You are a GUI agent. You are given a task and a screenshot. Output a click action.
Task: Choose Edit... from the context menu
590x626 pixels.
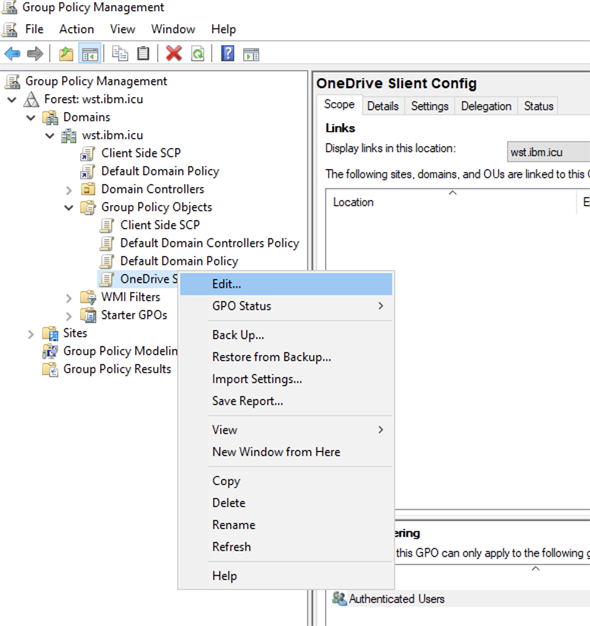tap(286, 284)
